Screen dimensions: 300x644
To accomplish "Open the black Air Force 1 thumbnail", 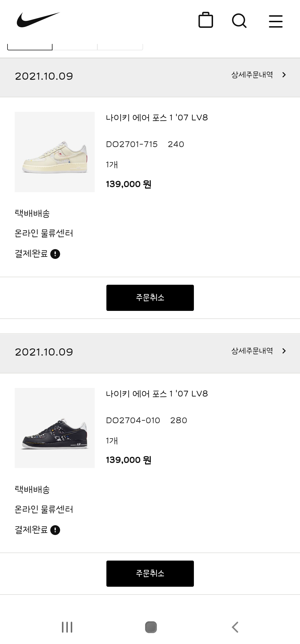I will (x=55, y=428).
